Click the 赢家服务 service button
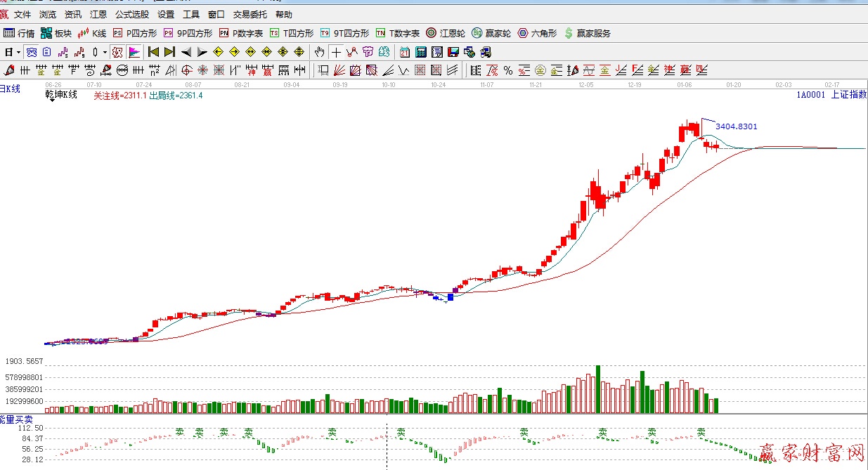 point(588,33)
